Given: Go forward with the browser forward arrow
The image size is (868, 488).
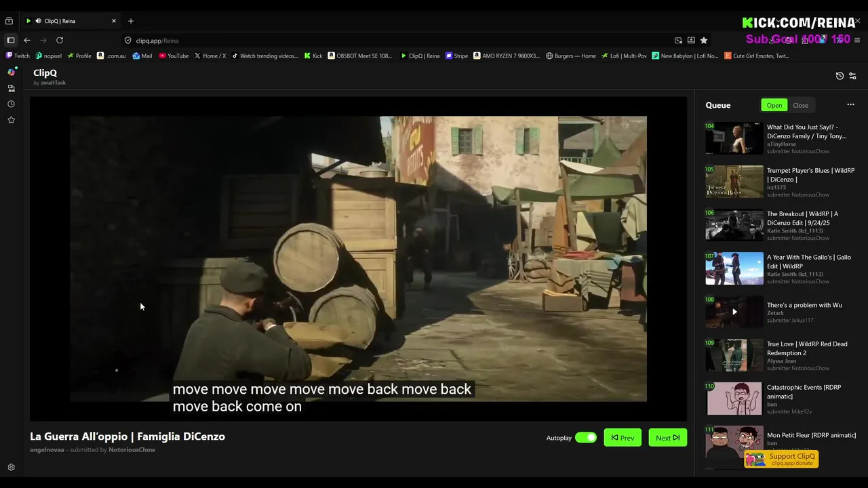Looking at the screenshot, I should [x=43, y=41].
